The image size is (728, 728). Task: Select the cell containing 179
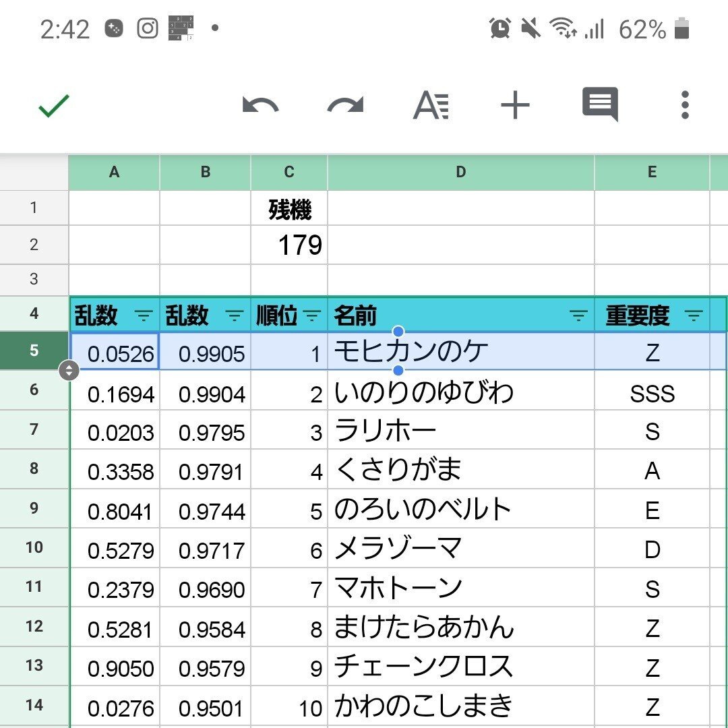click(x=289, y=245)
